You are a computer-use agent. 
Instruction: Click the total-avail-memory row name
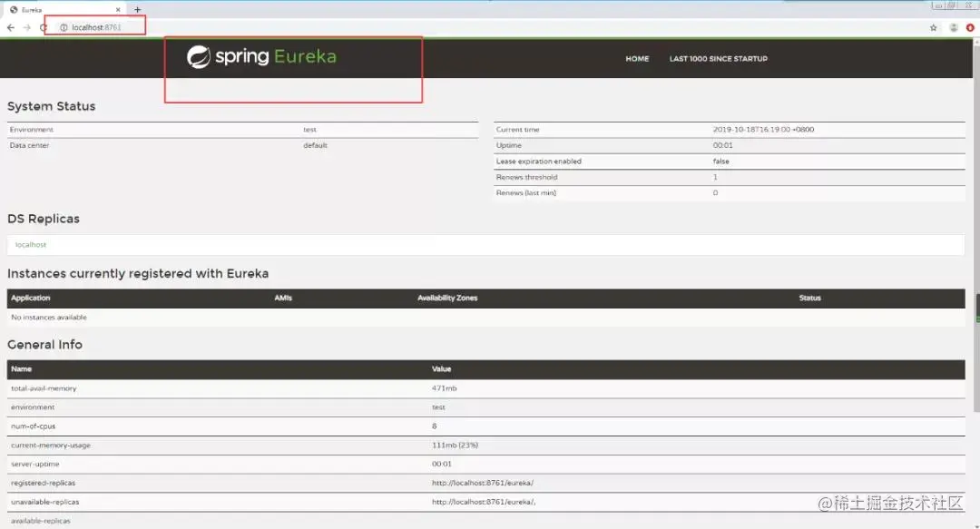[44, 388]
